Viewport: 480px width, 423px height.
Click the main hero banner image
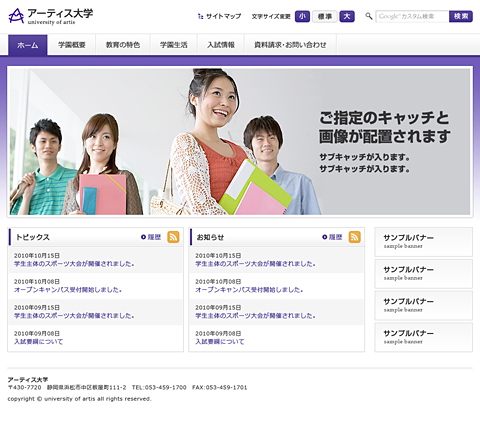click(x=240, y=142)
